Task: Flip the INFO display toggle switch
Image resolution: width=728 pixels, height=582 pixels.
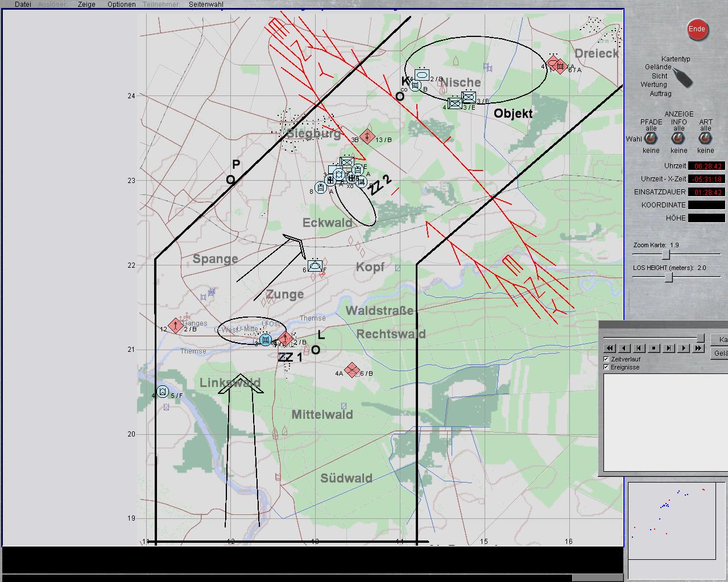Action: (x=679, y=138)
